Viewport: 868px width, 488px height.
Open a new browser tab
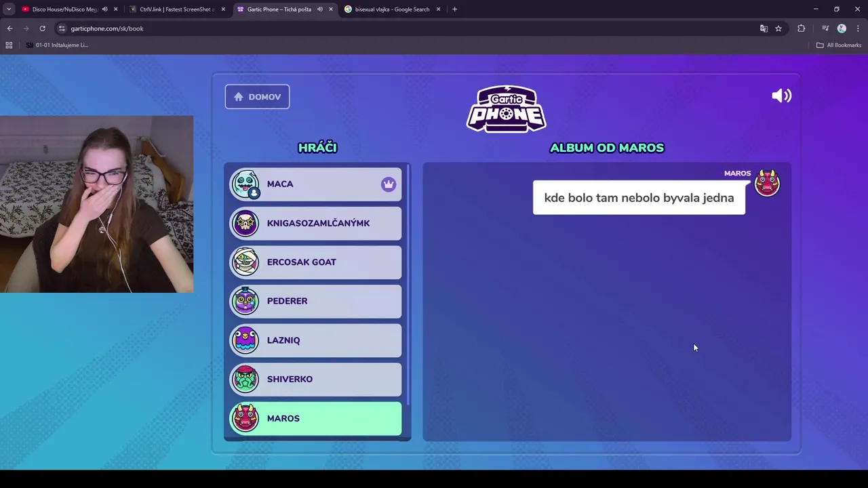click(x=454, y=9)
